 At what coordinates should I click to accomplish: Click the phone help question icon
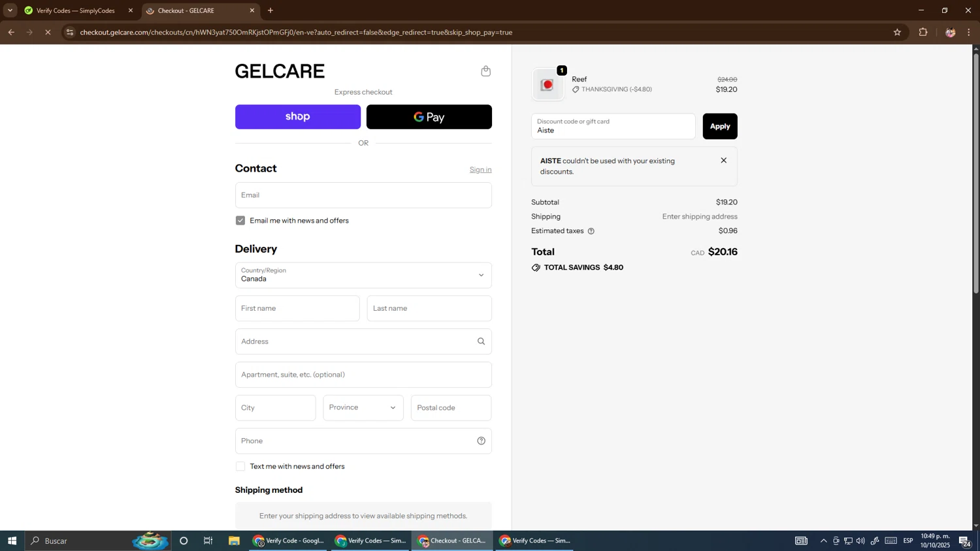click(x=481, y=441)
